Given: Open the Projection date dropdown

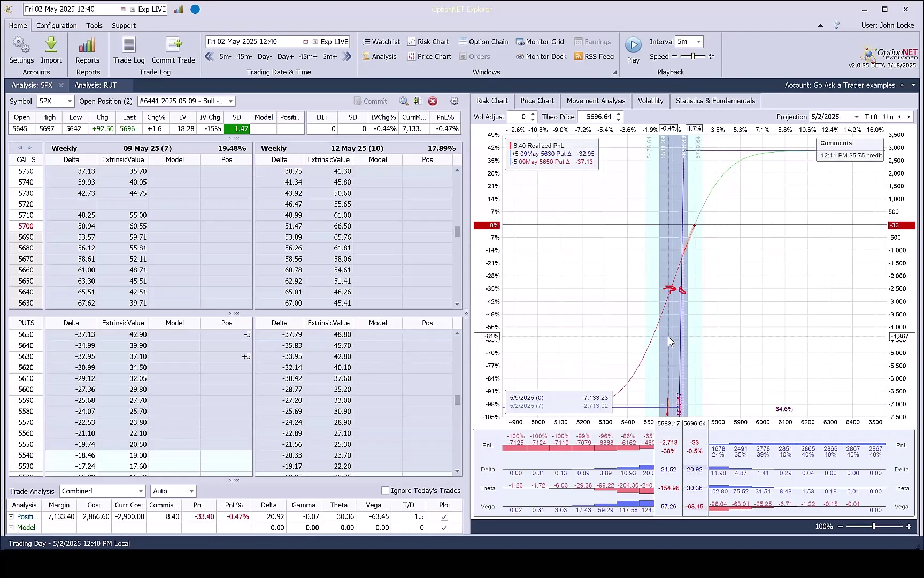Looking at the screenshot, I should coord(857,117).
